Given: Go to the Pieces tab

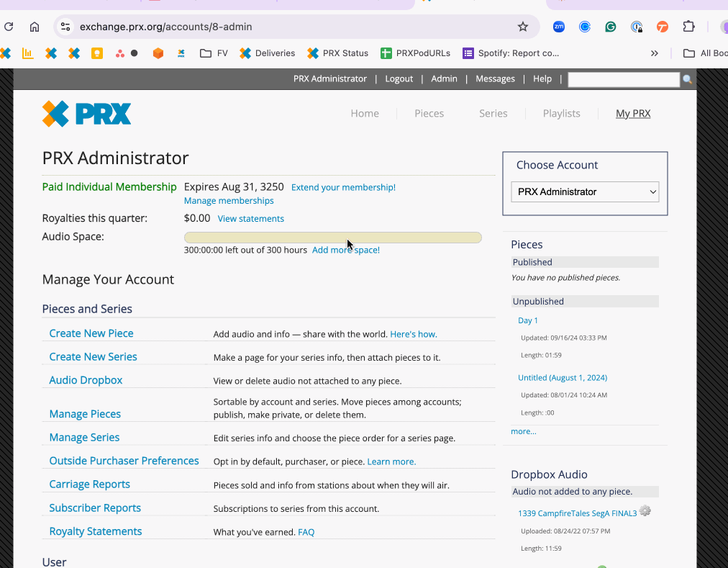Looking at the screenshot, I should pos(429,114).
